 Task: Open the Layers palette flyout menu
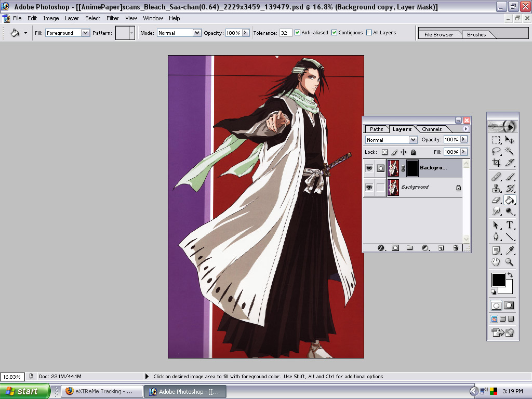(x=465, y=129)
